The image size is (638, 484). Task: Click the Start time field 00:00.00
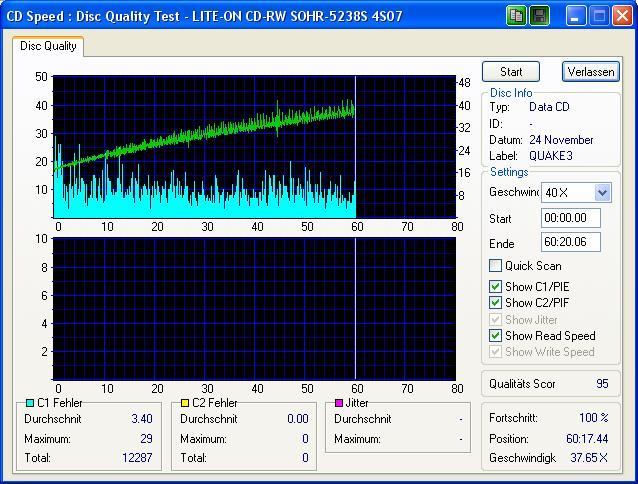click(570, 218)
